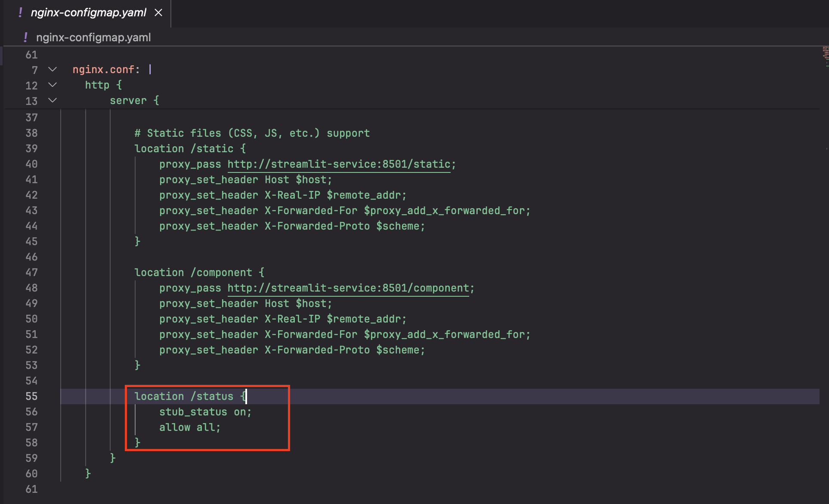Collapse the nginx.conf sticky section
Screen dimensions: 829x504
coord(53,69)
